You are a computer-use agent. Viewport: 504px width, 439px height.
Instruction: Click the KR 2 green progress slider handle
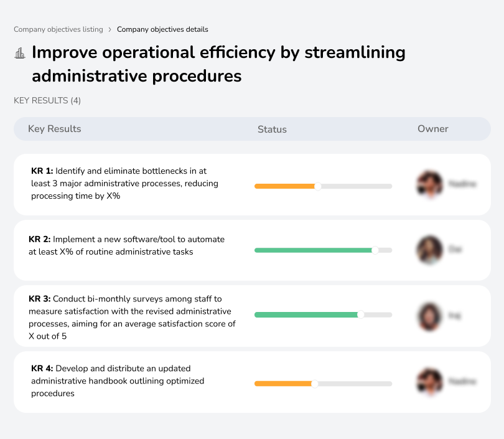[375, 250]
